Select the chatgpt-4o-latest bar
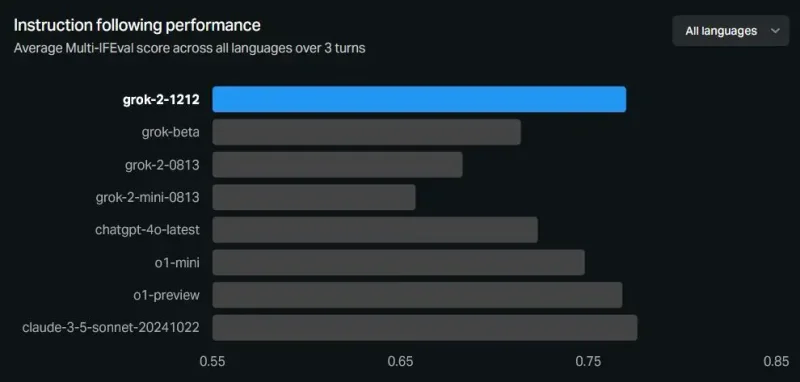 click(375, 230)
